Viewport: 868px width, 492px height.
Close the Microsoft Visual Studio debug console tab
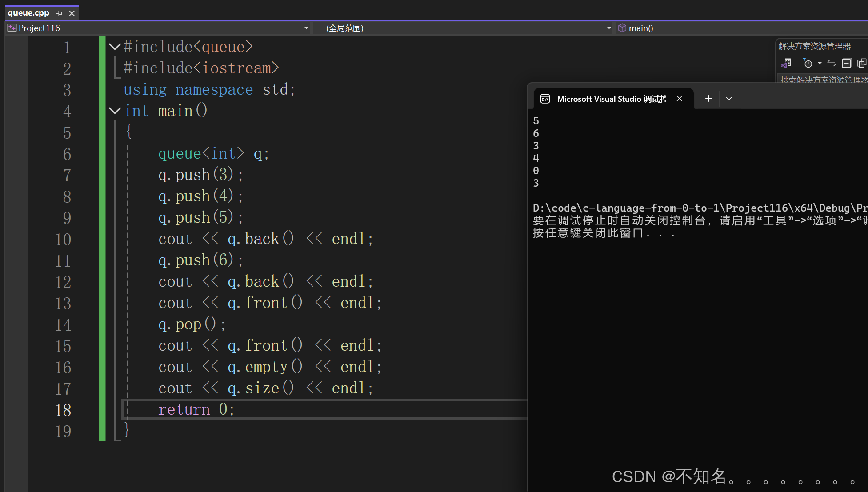tap(679, 99)
